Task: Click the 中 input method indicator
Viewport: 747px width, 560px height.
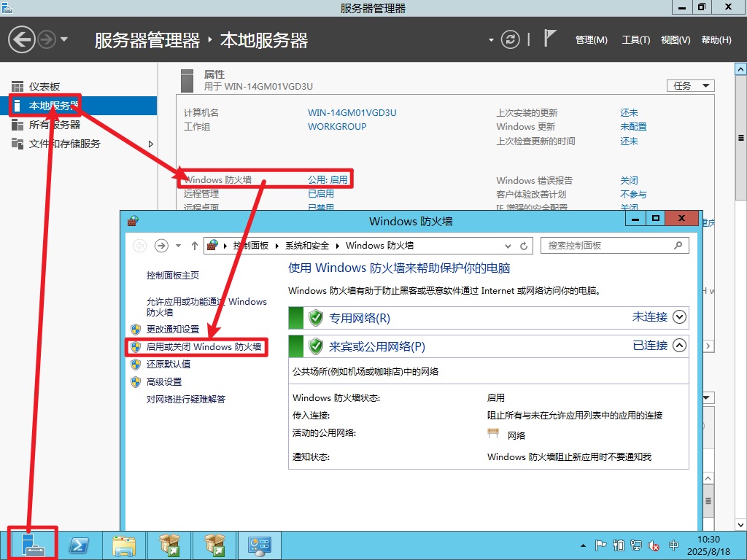Action: tap(673, 545)
